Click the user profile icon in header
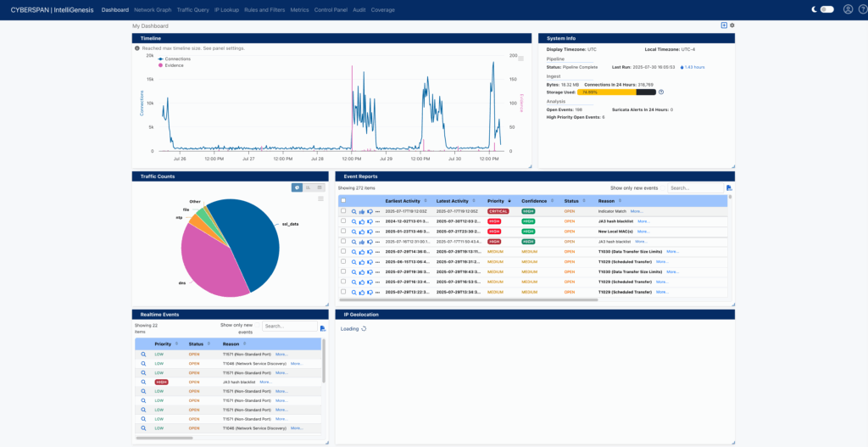Viewport: 868px width, 447px height. pos(848,9)
